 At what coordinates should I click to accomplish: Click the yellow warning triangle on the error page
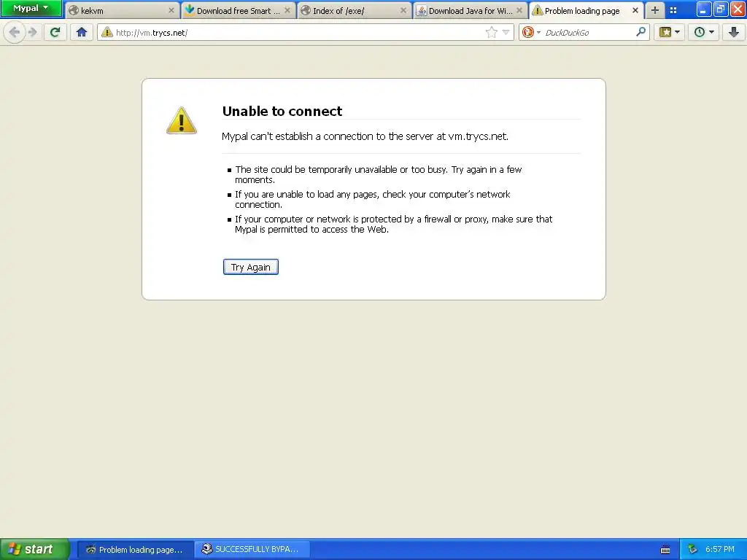click(182, 120)
